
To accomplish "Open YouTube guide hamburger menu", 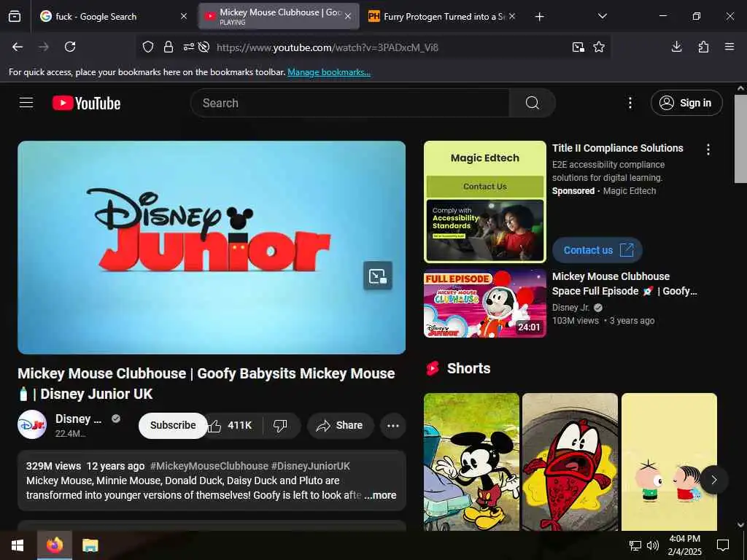I will pos(26,103).
